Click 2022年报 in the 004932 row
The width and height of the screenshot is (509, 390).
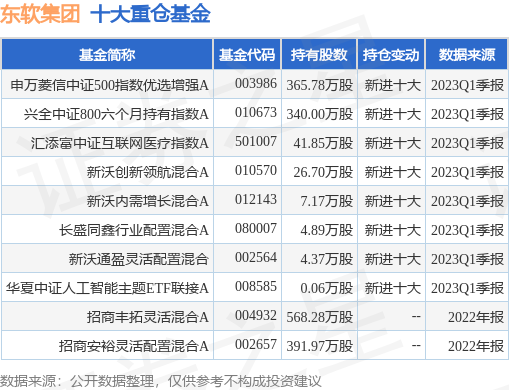(476, 317)
